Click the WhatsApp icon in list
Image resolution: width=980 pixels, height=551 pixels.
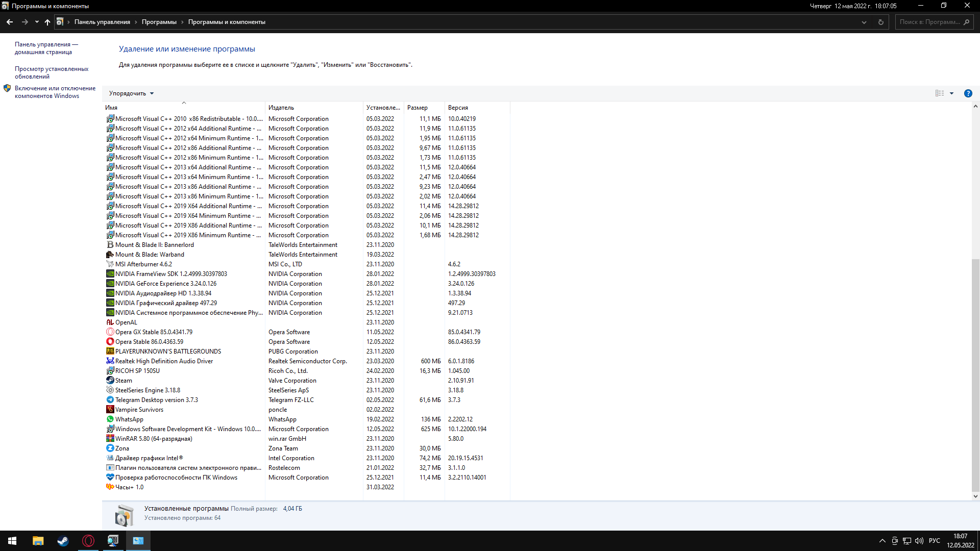point(110,419)
